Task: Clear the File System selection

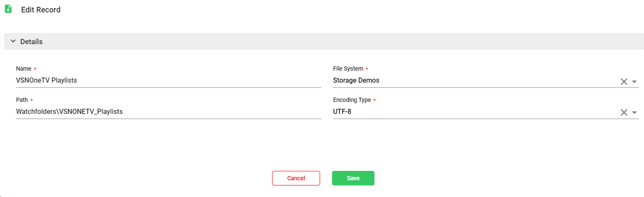Action: pos(624,81)
